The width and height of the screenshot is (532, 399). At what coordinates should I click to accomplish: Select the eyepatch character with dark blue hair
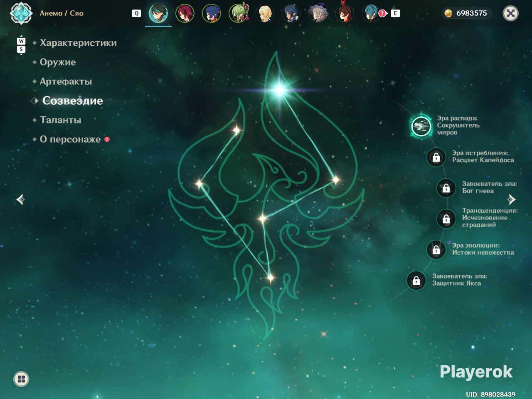point(291,13)
